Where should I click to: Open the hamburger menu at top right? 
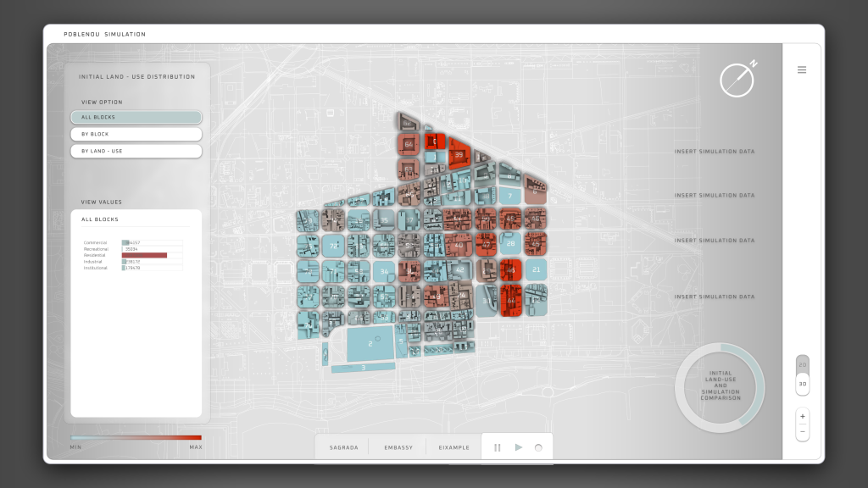coord(801,69)
